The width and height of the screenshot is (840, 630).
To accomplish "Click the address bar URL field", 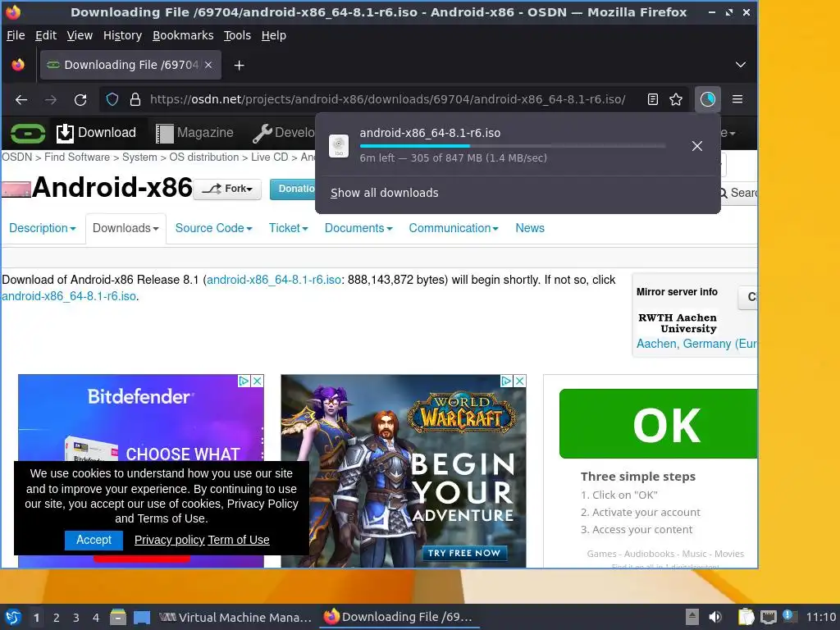I will [387, 99].
